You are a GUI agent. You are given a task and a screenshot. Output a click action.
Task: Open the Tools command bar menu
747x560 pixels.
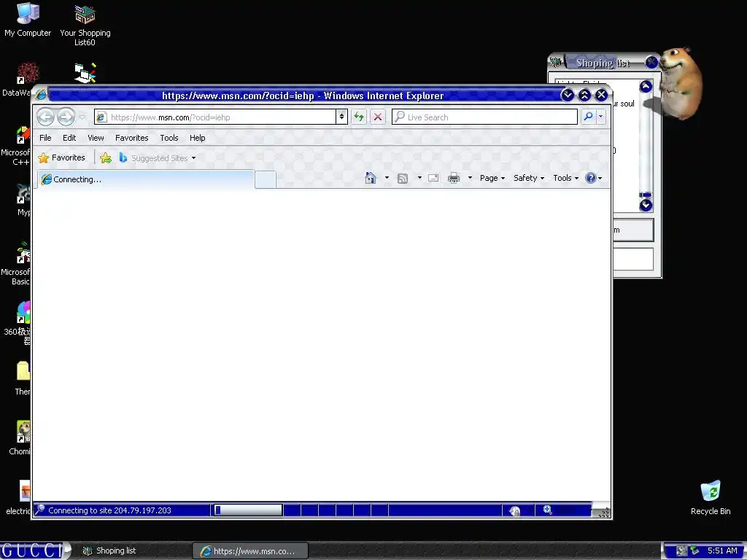click(566, 178)
